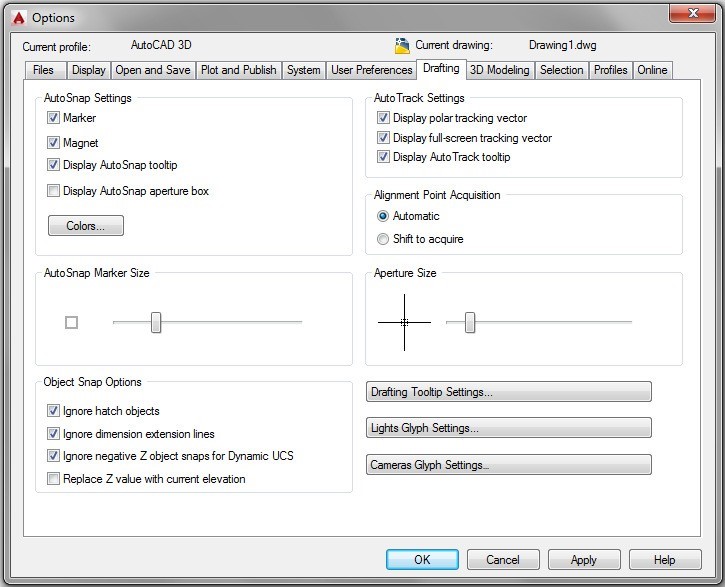Switch to the Files tab

[x=45, y=70]
